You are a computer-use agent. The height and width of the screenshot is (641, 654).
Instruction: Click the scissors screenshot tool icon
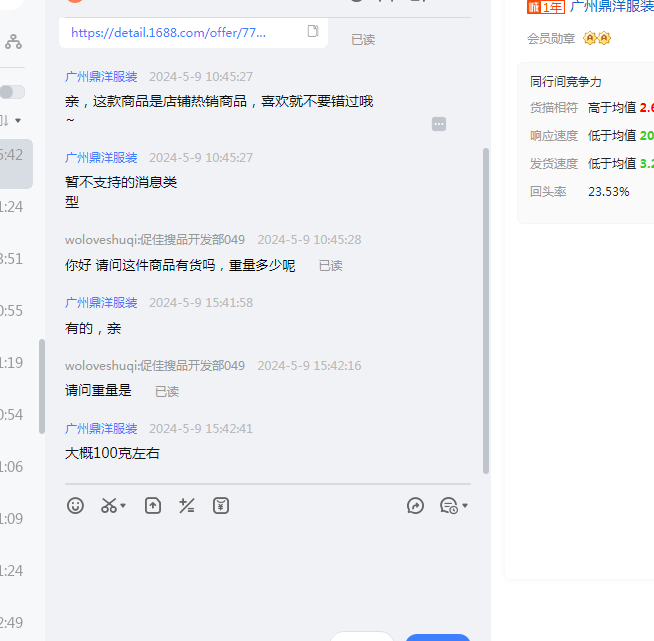pyautogui.click(x=108, y=506)
